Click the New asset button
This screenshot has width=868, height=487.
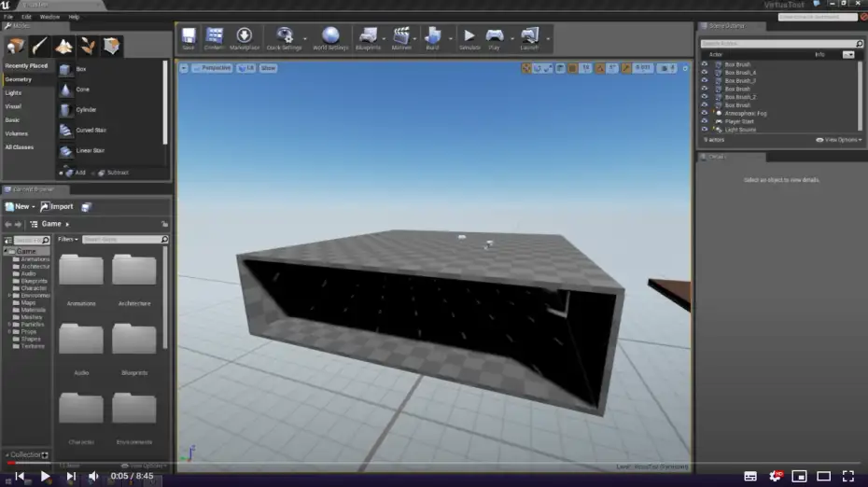pyautogui.click(x=20, y=207)
